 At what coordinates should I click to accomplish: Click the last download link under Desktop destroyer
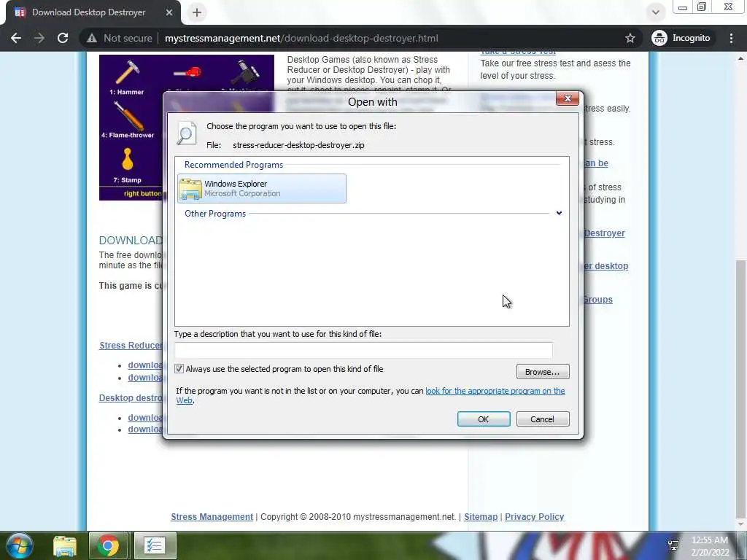[x=145, y=429]
